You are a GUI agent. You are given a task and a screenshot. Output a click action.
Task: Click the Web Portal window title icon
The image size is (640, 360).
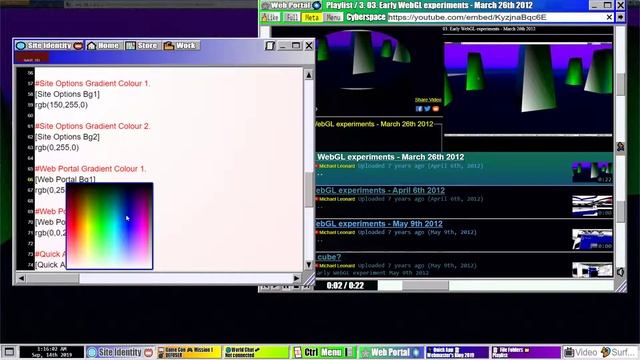click(266, 6)
